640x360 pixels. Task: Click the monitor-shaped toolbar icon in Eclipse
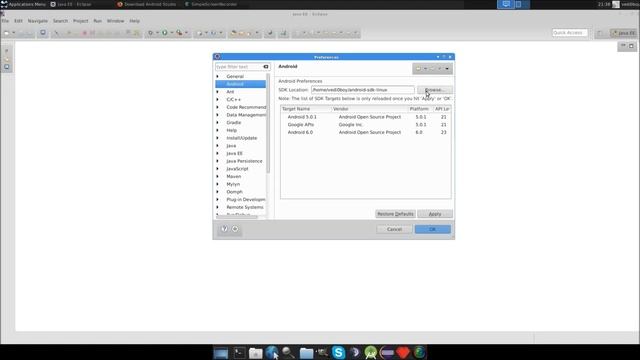pyautogui.click(x=43, y=33)
